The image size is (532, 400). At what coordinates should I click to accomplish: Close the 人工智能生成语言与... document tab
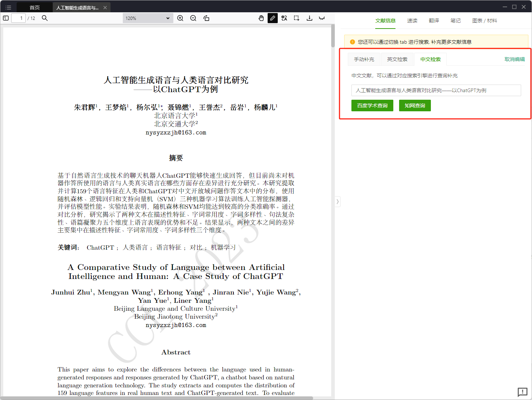(x=105, y=8)
